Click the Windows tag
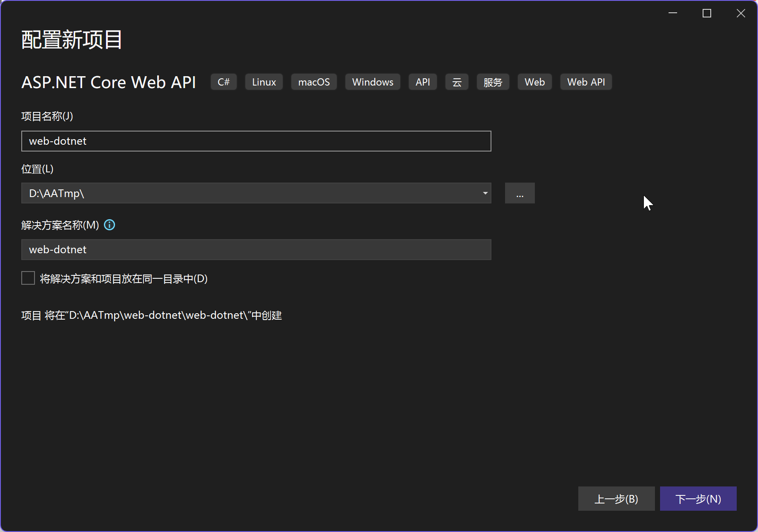This screenshot has height=532, width=758. [373, 82]
